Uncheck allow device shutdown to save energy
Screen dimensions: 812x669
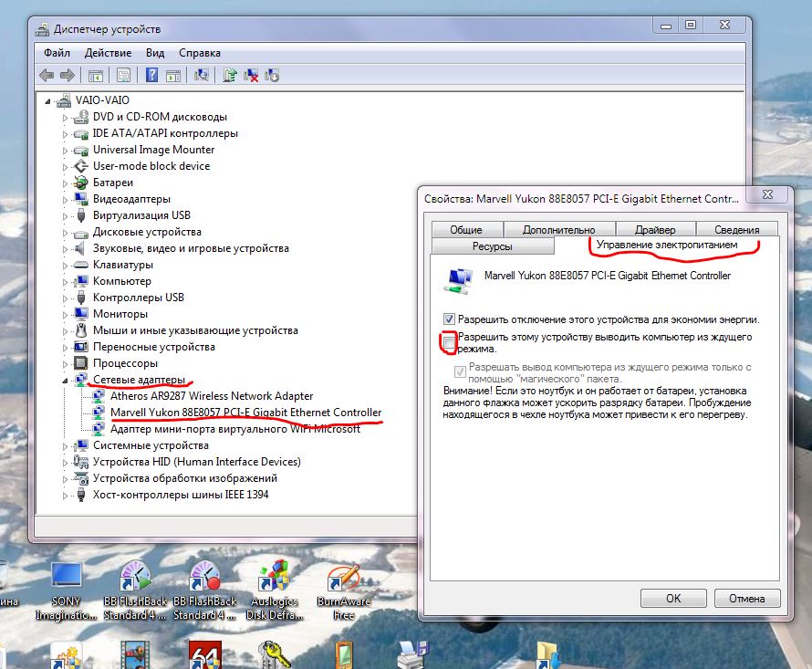(448, 319)
